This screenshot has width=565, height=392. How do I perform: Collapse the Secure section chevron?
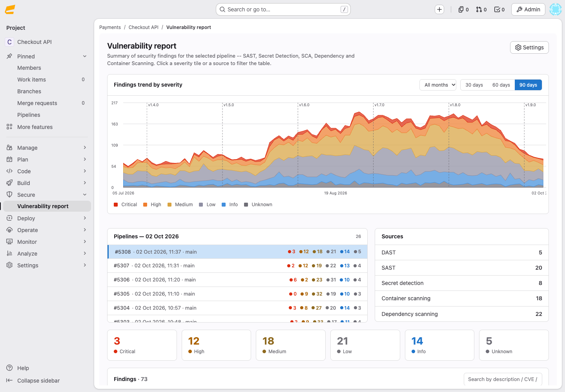pos(85,195)
